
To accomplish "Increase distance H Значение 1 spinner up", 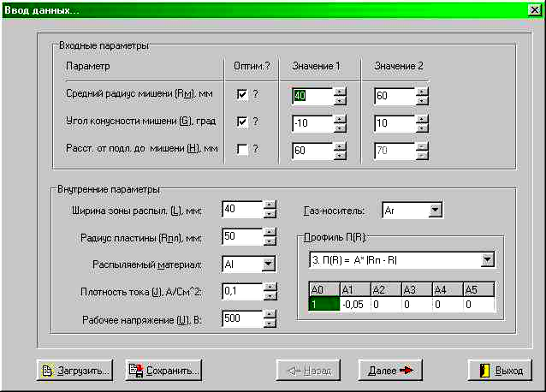I will click(x=340, y=146).
